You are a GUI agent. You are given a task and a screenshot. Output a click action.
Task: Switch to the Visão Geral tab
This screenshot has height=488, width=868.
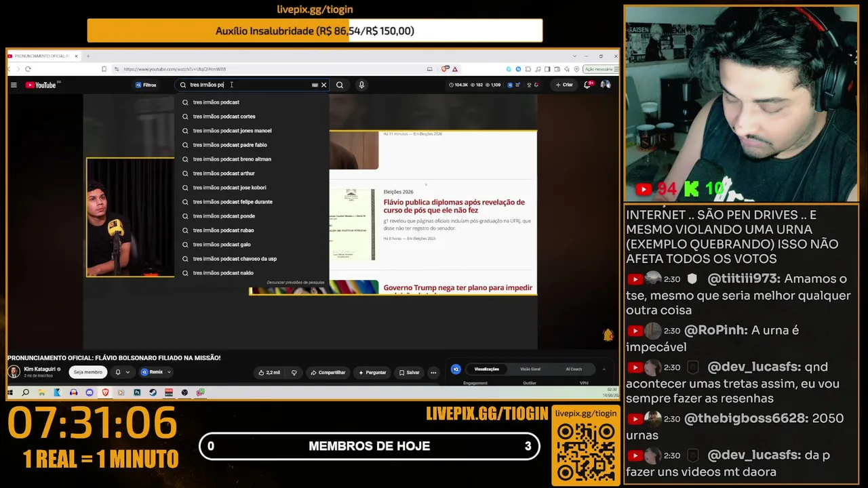click(530, 369)
